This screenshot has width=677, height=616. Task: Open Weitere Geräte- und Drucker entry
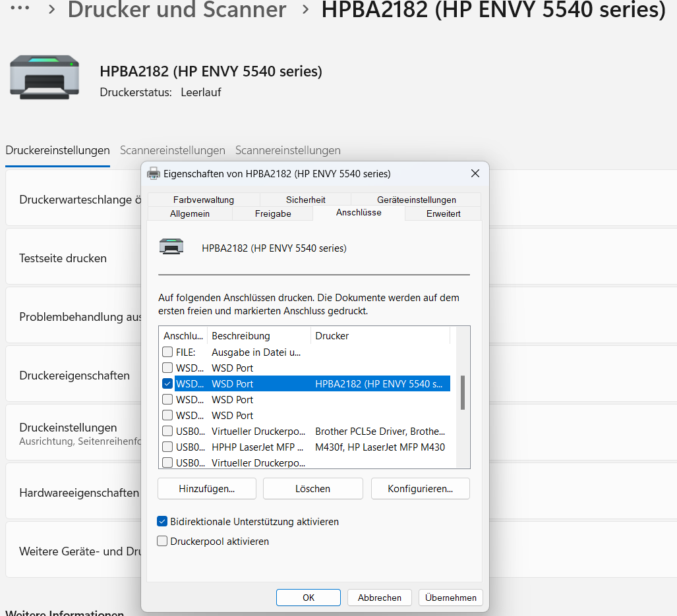(73, 549)
